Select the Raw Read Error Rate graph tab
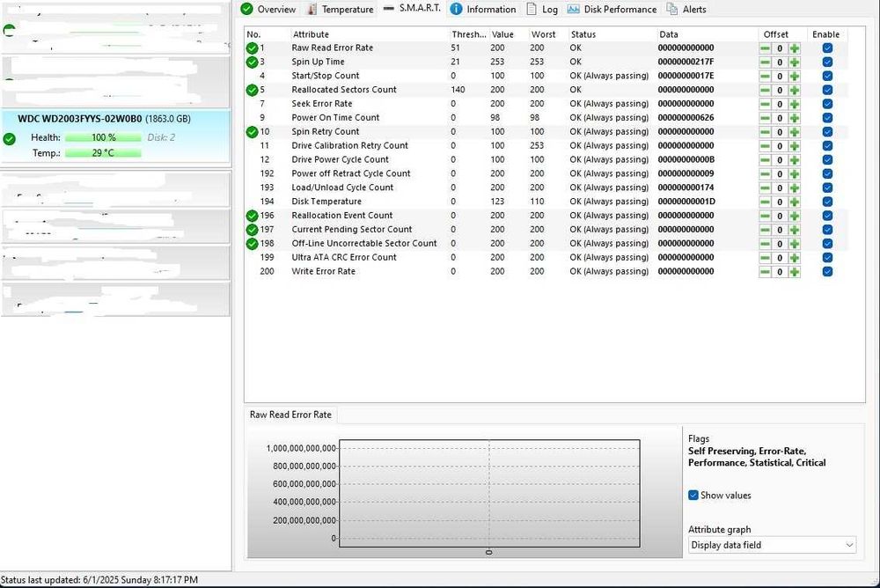 [290, 415]
